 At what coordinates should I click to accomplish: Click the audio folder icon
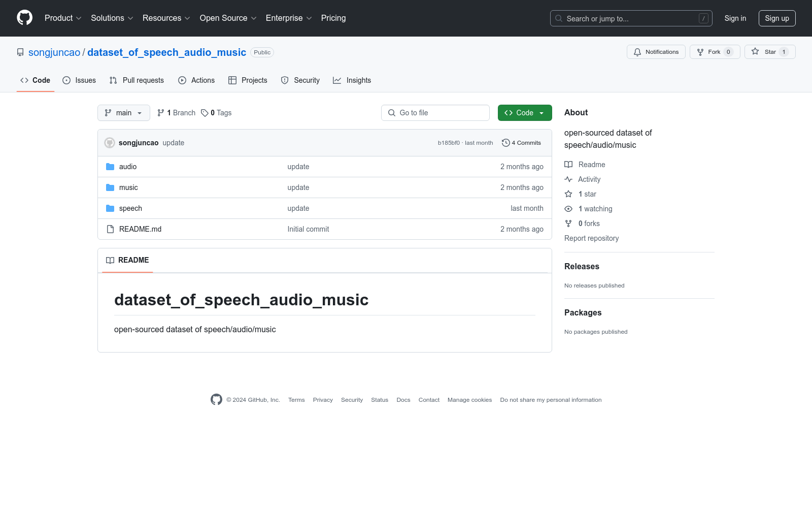tap(110, 167)
